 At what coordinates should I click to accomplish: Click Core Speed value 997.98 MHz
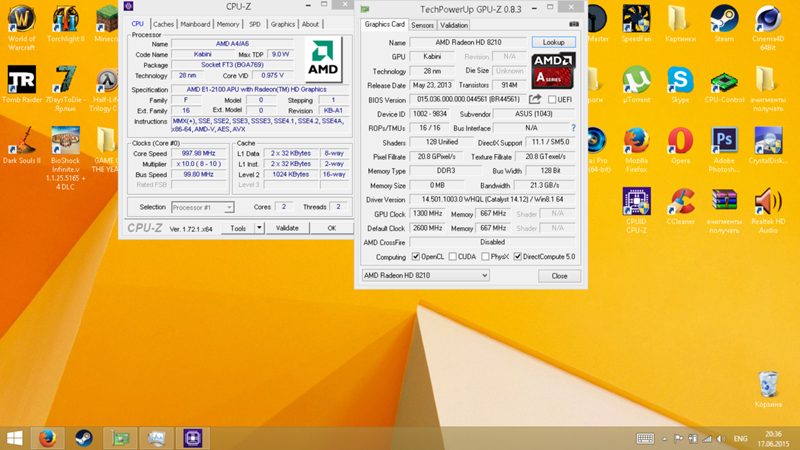click(198, 153)
